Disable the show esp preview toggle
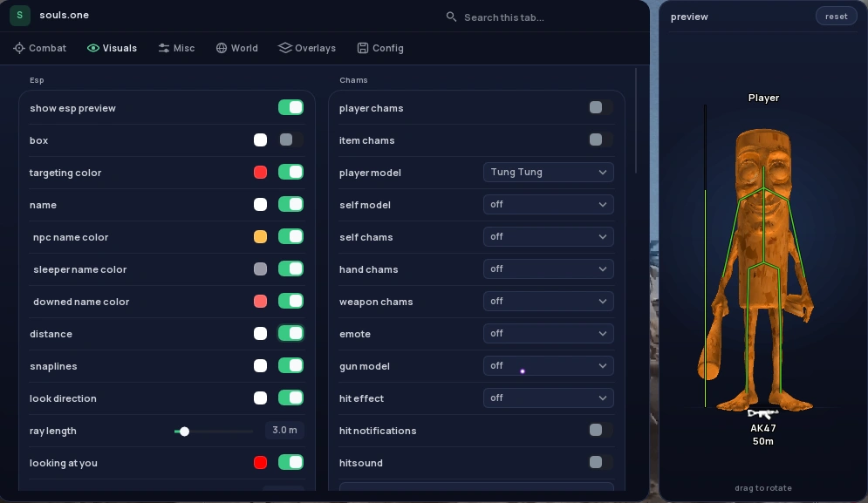 [x=290, y=107]
